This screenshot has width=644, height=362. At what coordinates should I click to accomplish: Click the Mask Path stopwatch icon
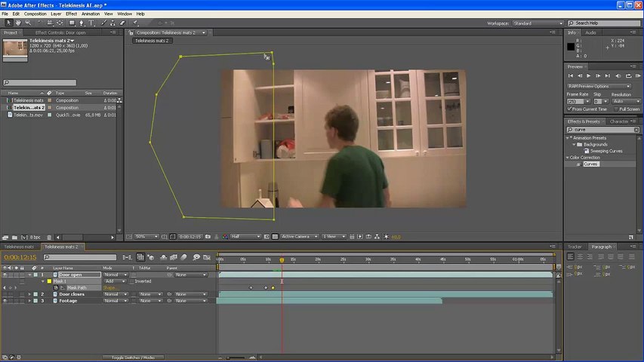(x=56, y=287)
